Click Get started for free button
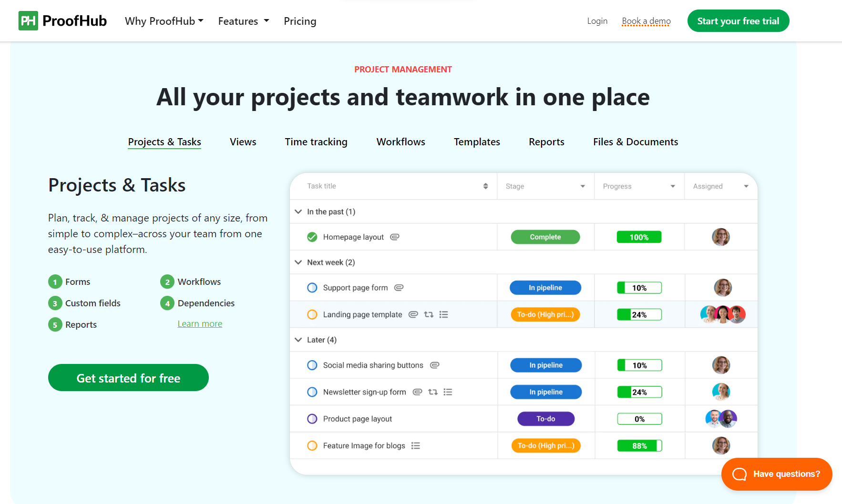842x504 pixels. (128, 378)
